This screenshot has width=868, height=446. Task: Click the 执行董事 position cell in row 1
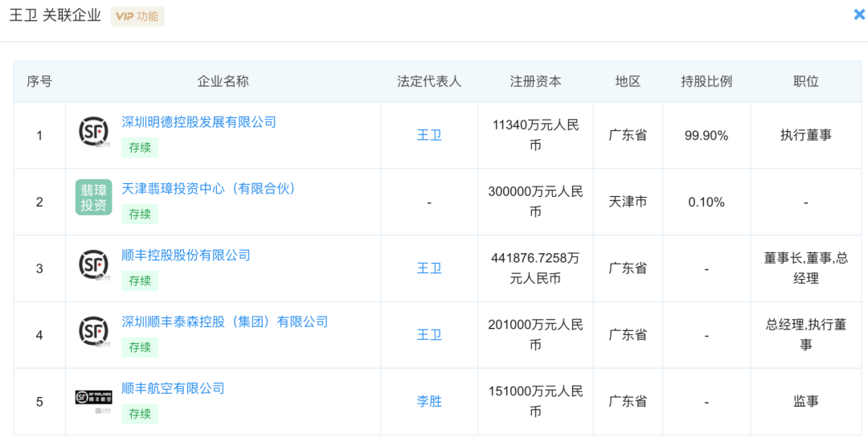point(805,135)
